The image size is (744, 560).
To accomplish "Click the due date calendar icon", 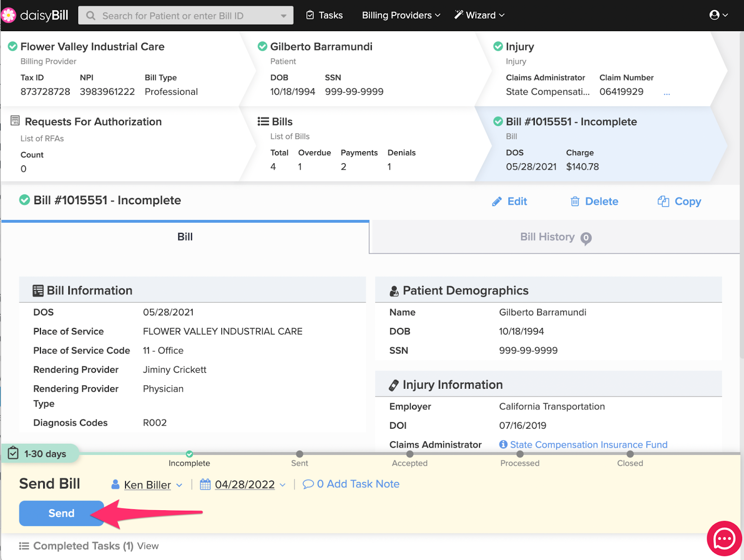I will coord(205,484).
